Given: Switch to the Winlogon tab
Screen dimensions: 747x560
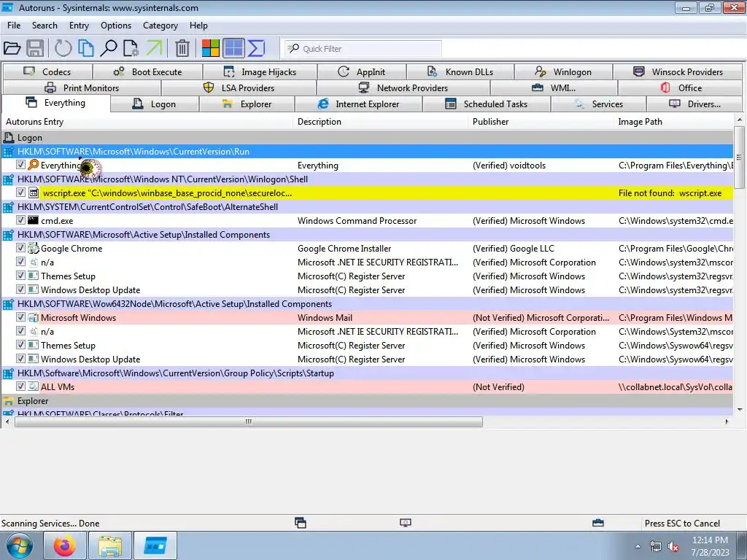Looking at the screenshot, I should (563, 72).
